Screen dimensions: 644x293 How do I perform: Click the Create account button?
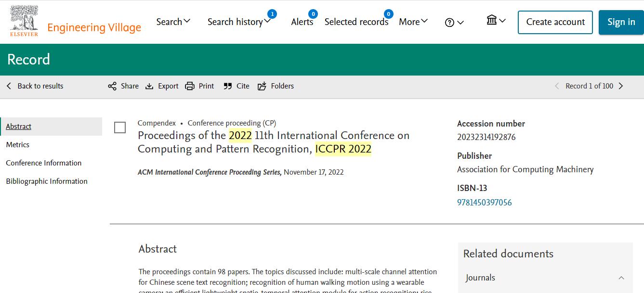tap(555, 22)
